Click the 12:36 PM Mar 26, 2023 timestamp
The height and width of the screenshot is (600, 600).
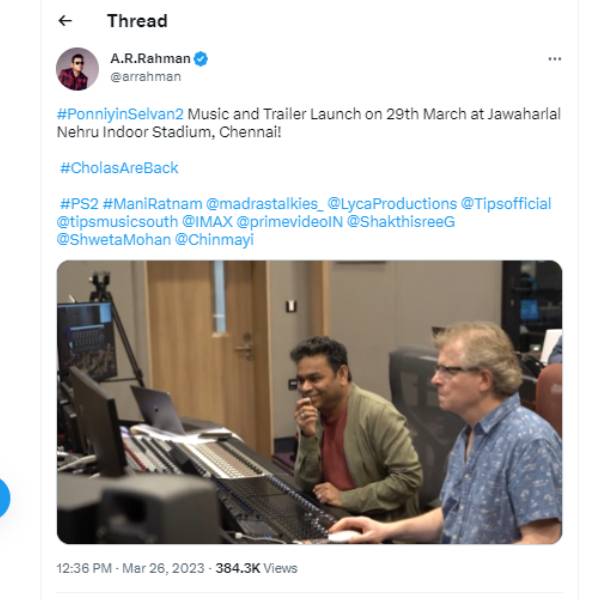click(x=130, y=568)
